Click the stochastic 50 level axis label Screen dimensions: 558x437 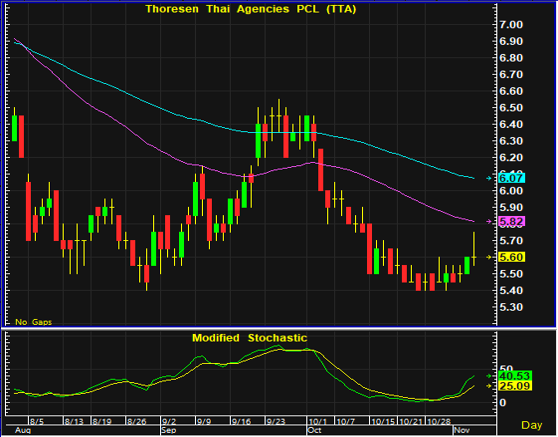pyautogui.click(x=506, y=369)
